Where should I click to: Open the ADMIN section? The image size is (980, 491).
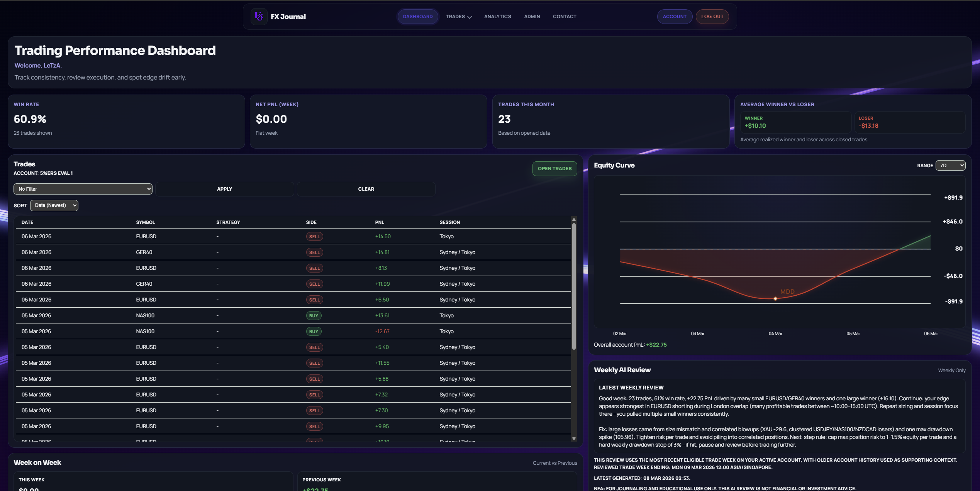click(532, 17)
